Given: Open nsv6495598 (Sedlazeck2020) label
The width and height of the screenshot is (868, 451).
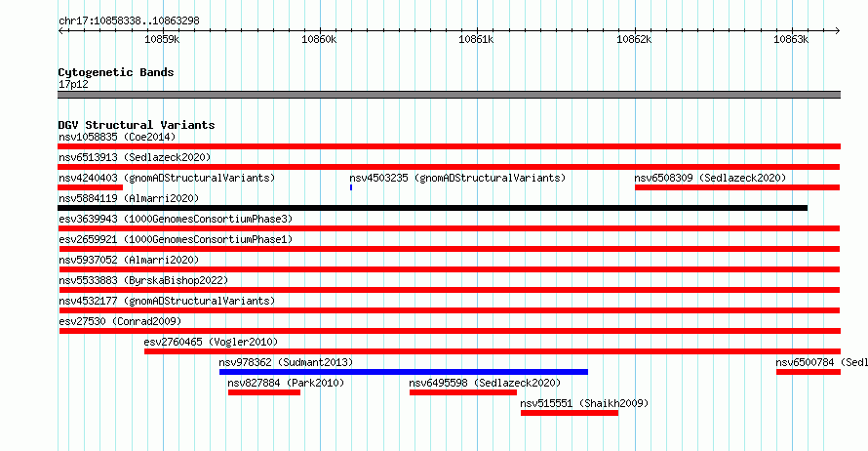Looking at the screenshot, I should point(485,383).
